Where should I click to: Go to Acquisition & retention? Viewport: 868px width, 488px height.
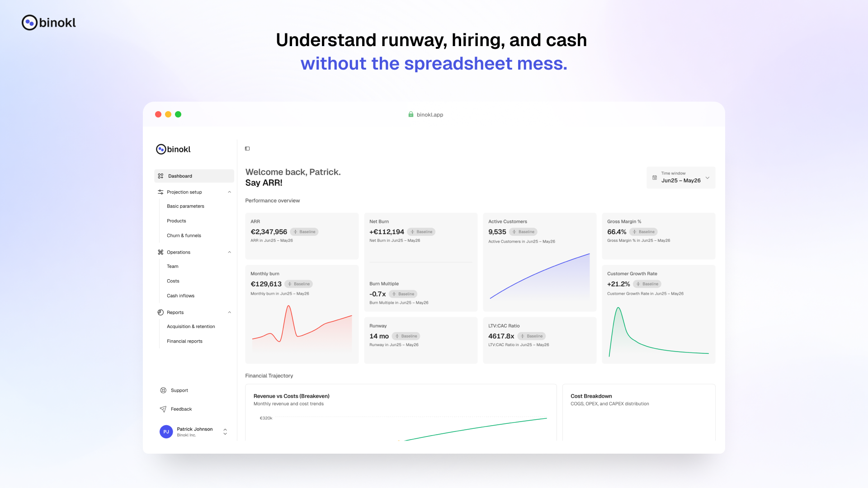pyautogui.click(x=190, y=326)
